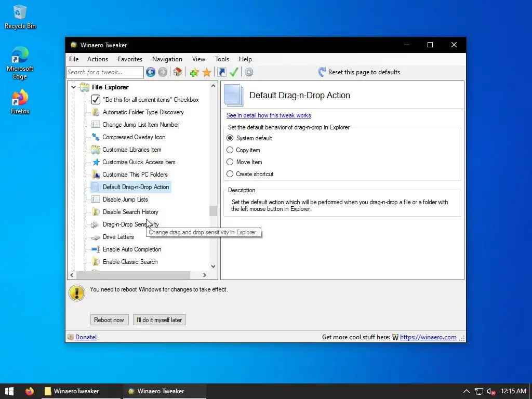
Task: Open Windows Start button on taskbar
Action: click(9, 391)
